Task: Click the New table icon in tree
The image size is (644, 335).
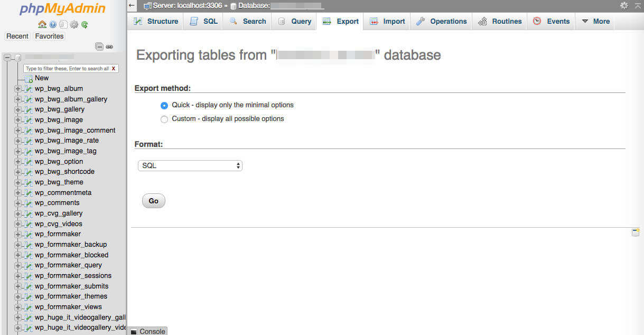Action: coord(29,78)
